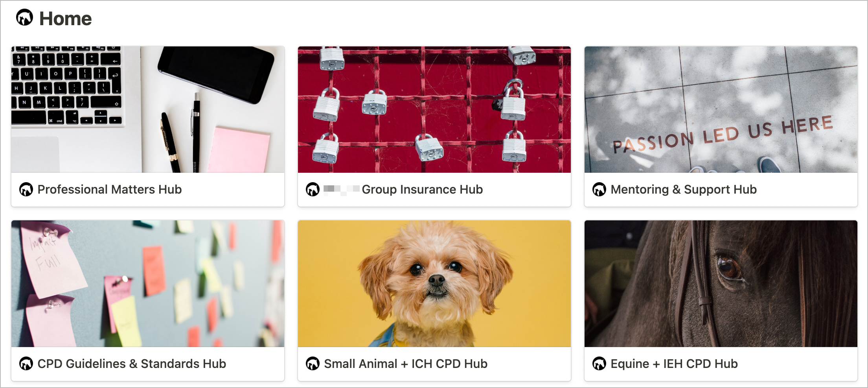This screenshot has height=388, width=868.
Task: Click the Home page title
Action: point(65,18)
